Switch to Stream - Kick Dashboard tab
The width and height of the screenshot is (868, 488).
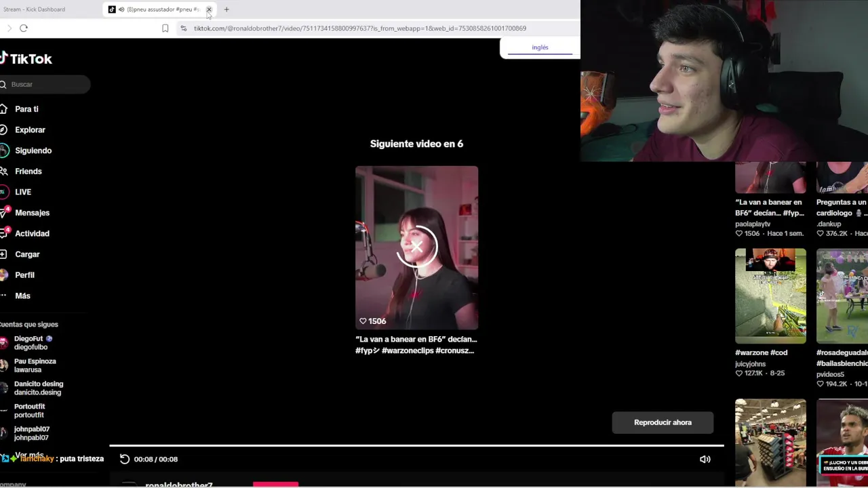click(35, 9)
